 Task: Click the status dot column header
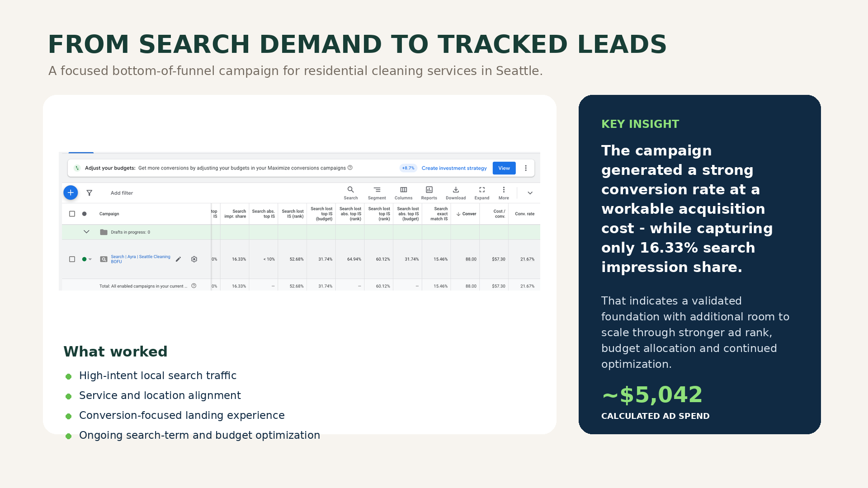pos(84,214)
